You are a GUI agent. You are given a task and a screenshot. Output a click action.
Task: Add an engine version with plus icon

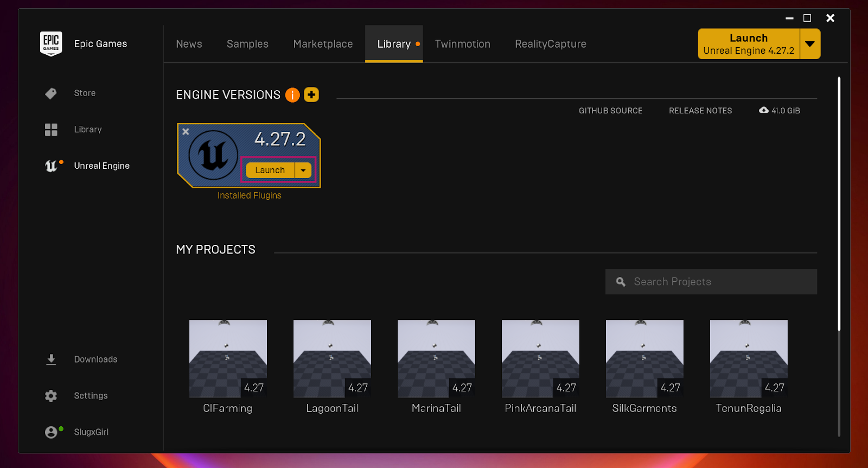pyautogui.click(x=311, y=94)
